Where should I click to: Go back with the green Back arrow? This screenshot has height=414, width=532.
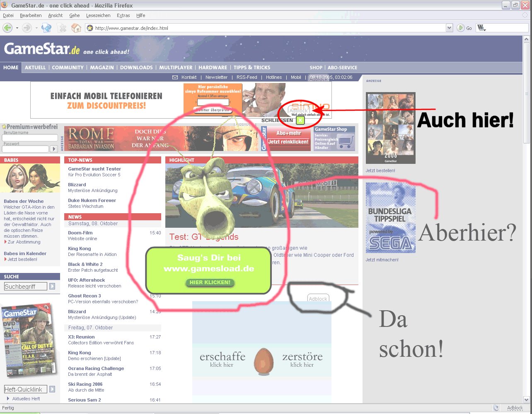(7, 28)
